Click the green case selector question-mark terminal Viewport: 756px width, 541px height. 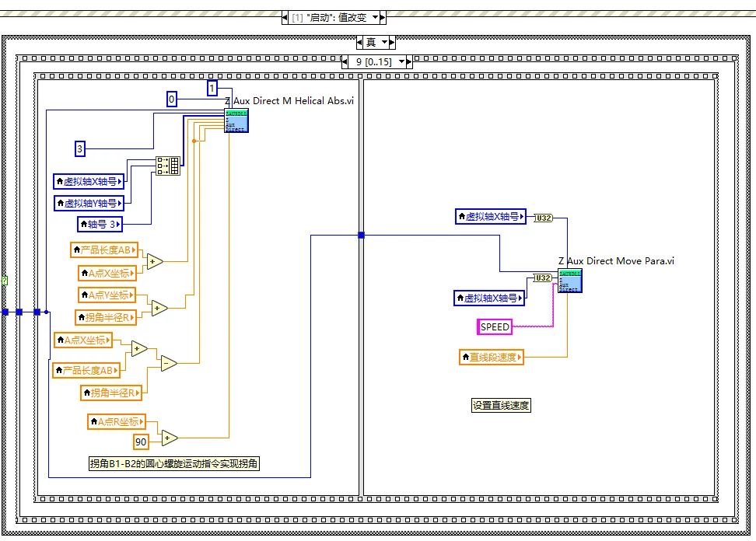pos(5,280)
